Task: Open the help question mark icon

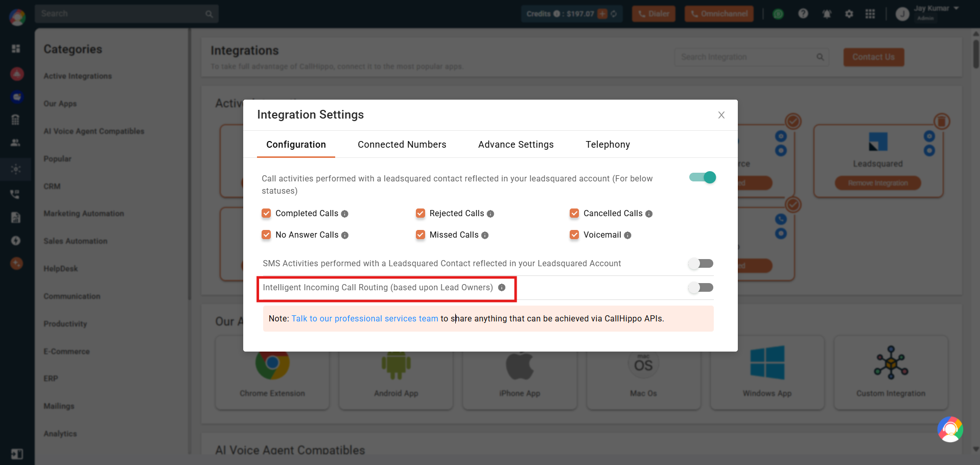Action: tap(803, 14)
